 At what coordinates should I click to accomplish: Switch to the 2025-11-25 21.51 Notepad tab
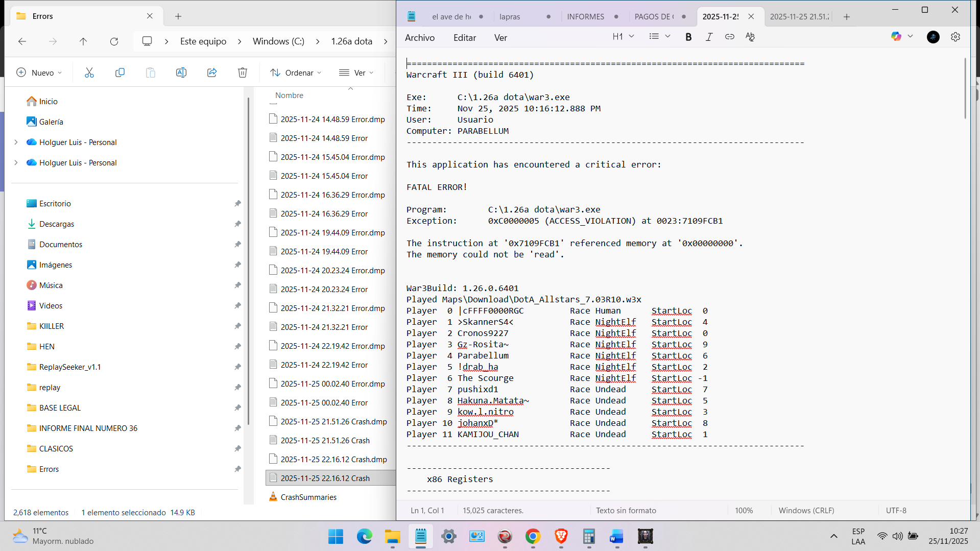[799, 17]
